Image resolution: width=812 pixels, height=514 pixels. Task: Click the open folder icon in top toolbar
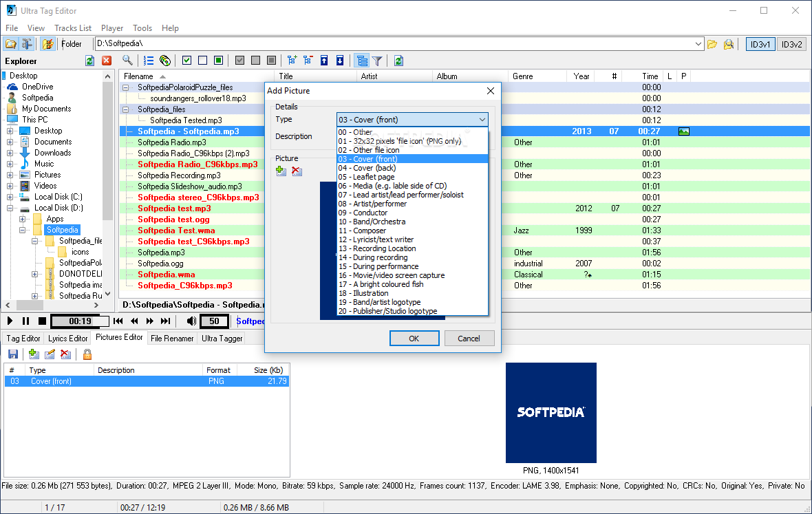(10, 44)
